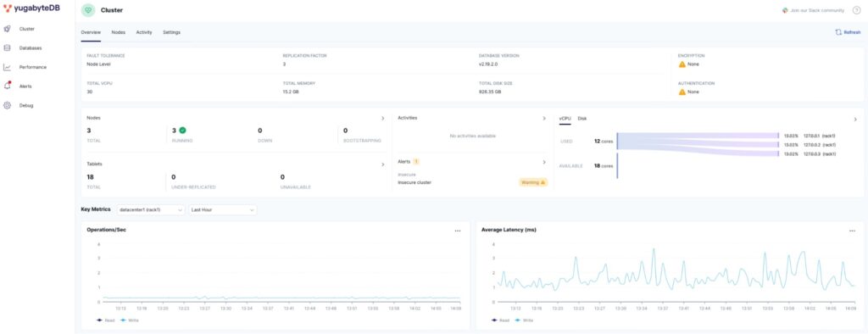Open the datacenter1 (rack1) dropdown
This screenshot has width=868, height=334.
coord(151,210)
